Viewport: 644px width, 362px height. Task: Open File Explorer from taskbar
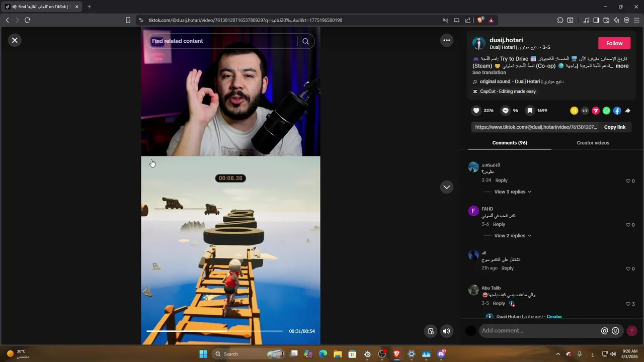(x=338, y=354)
